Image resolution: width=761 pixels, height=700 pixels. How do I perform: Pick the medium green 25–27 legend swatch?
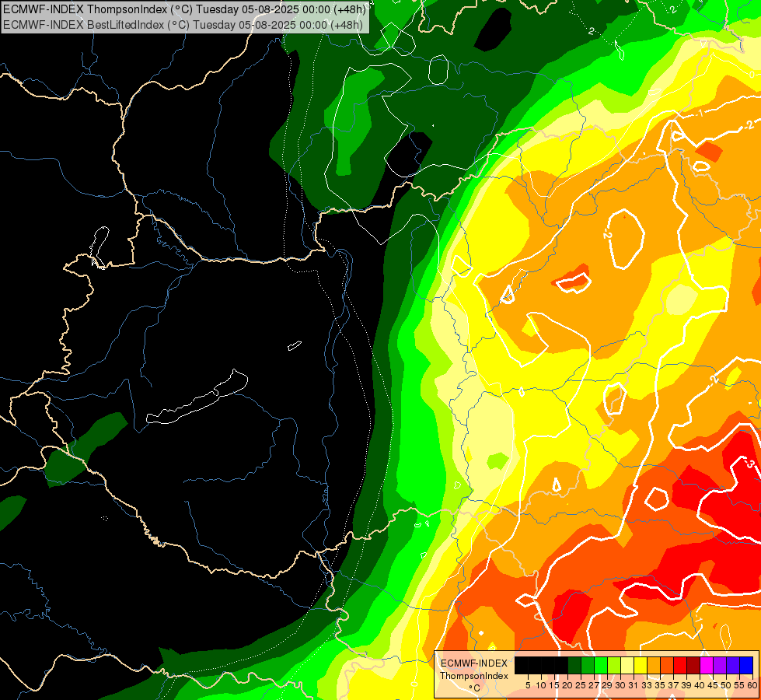point(588,665)
